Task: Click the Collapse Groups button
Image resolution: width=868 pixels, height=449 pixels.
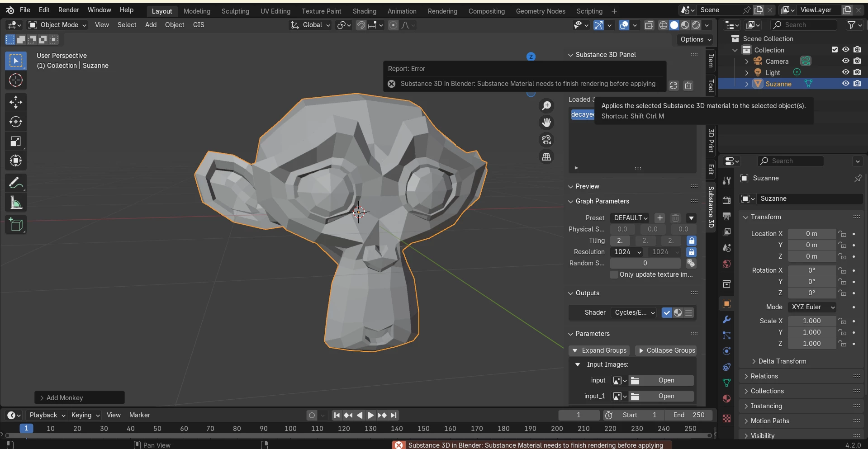Action: [x=666, y=350]
